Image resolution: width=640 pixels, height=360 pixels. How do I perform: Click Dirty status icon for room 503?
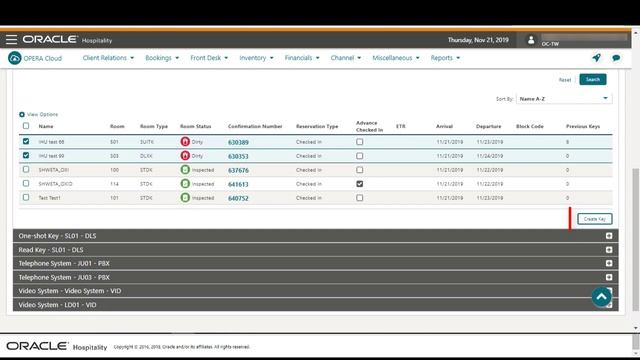pyautogui.click(x=185, y=156)
